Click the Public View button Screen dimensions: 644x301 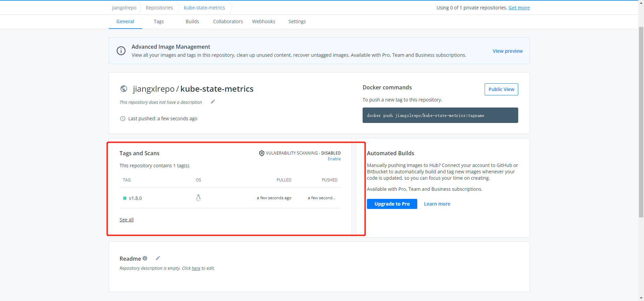(501, 89)
